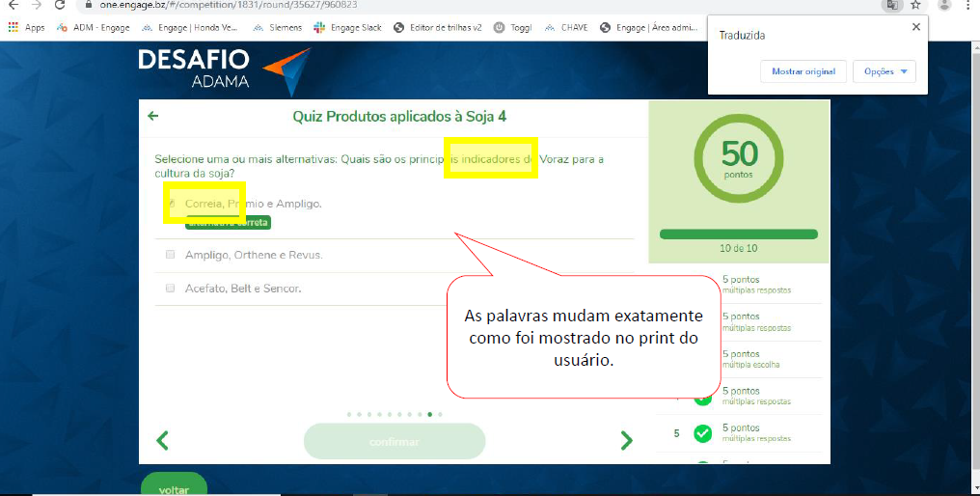Open the Engage | Área admi... bookmark
Image resolution: width=980 pixels, height=496 pixels.
(x=649, y=28)
